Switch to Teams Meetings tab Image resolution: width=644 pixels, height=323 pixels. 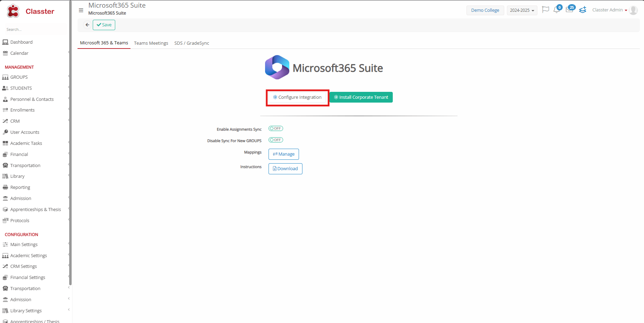151,43
